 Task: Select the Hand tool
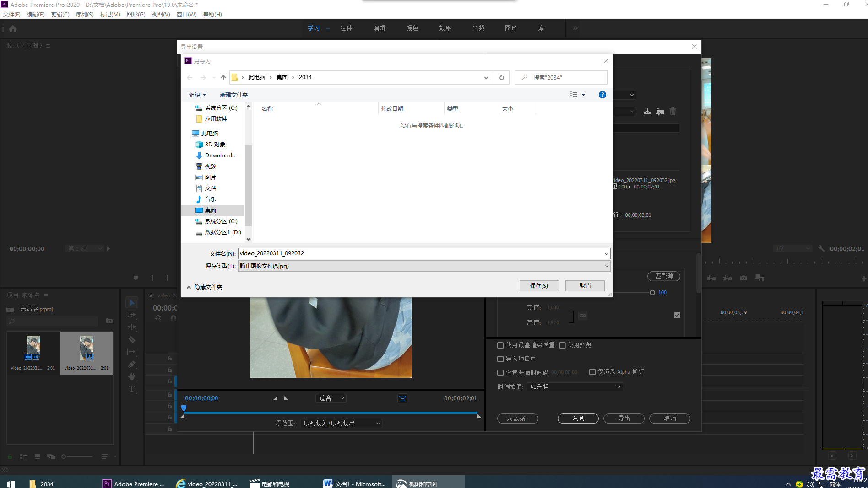tap(132, 376)
